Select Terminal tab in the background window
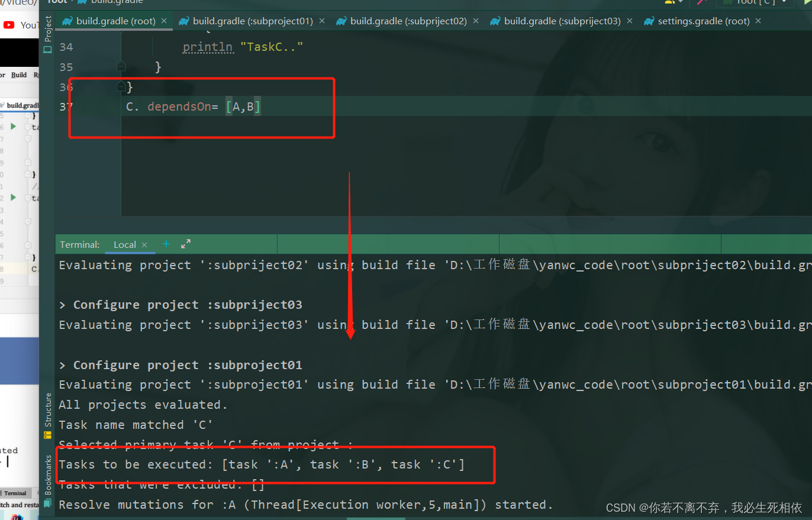Viewport: 812px width, 520px height. (15, 493)
